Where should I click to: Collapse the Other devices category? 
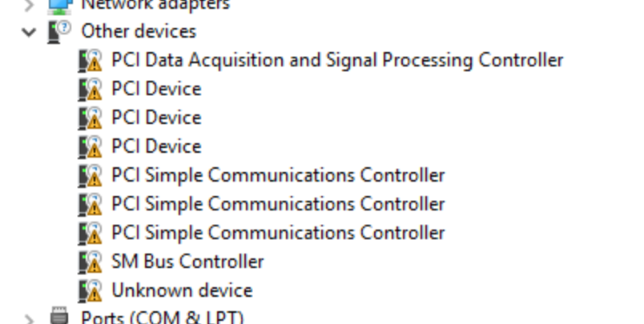click(x=30, y=32)
